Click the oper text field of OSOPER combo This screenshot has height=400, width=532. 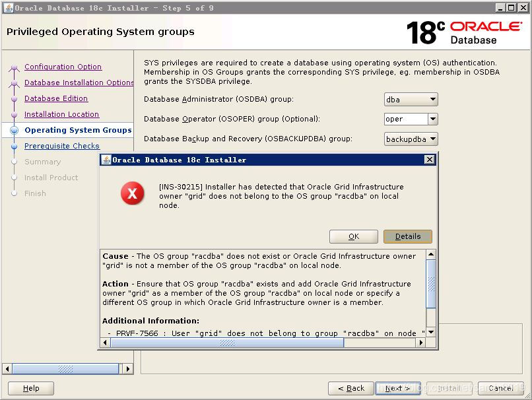pos(406,119)
